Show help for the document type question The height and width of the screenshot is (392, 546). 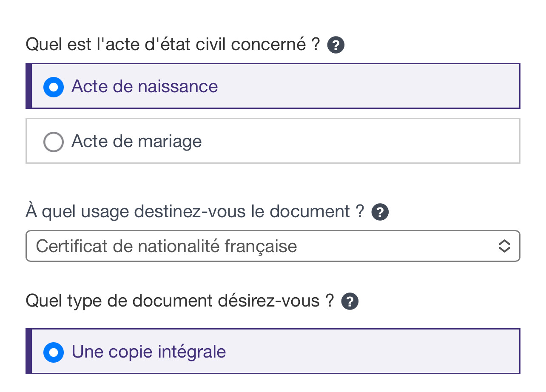coord(350,301)
